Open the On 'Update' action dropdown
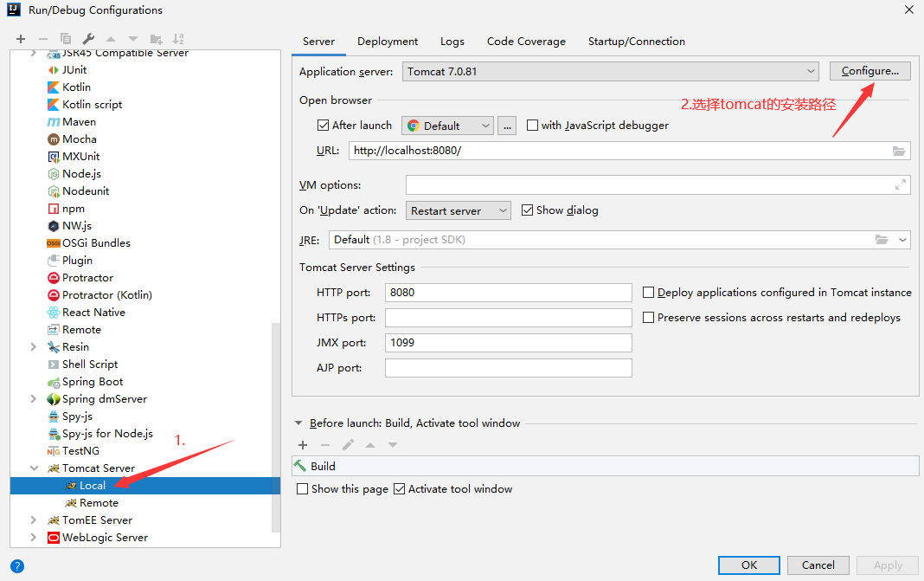Screen dimensions: 924x581 pos(458,210)
